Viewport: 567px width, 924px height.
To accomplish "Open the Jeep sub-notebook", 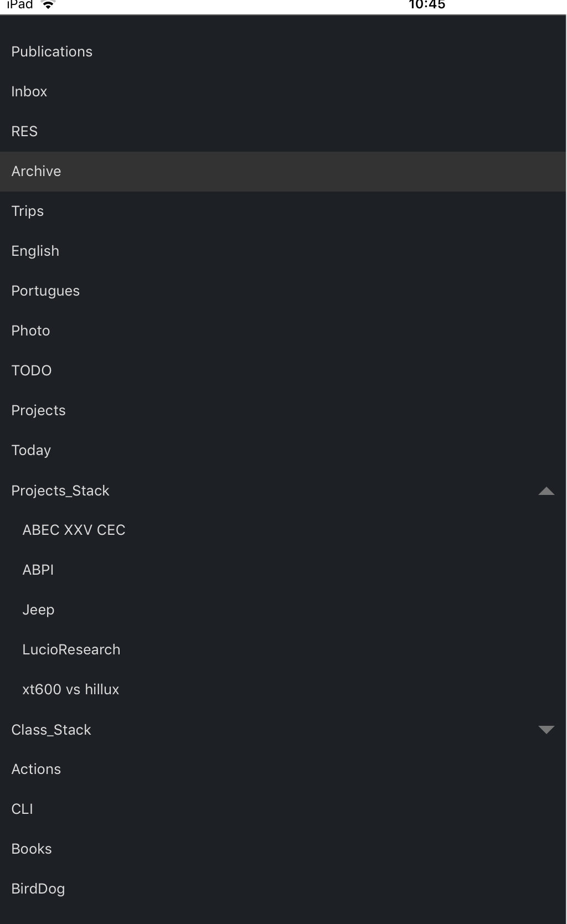I will [x=38, y=610].
